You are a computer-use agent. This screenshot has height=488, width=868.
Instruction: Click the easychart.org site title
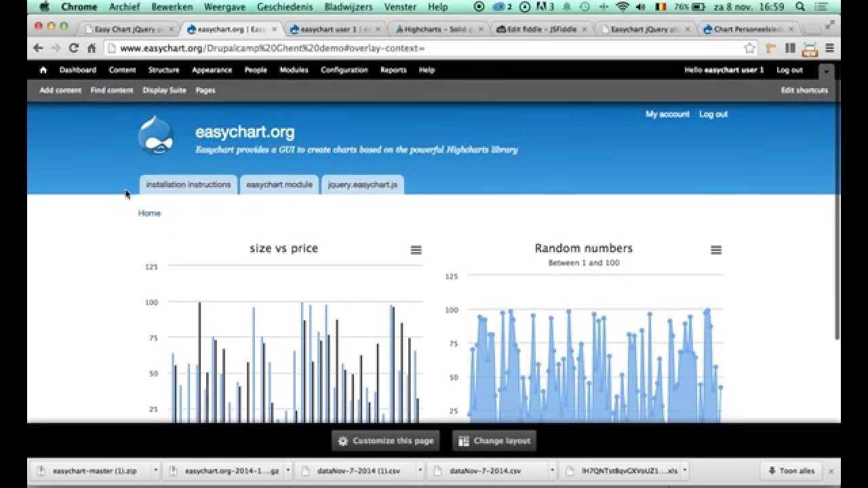coord(245,132)
